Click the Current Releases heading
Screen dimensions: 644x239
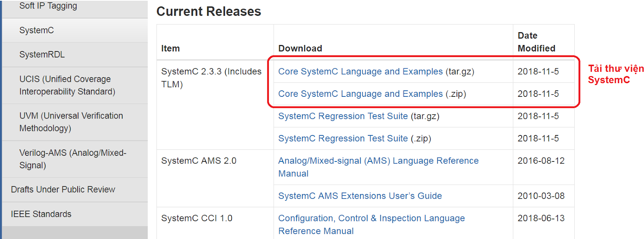click(208, 12)
